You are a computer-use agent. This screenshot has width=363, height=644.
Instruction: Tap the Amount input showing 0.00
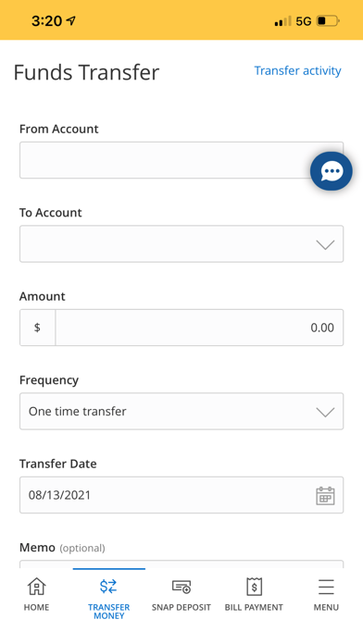click(x=199, y=328)
